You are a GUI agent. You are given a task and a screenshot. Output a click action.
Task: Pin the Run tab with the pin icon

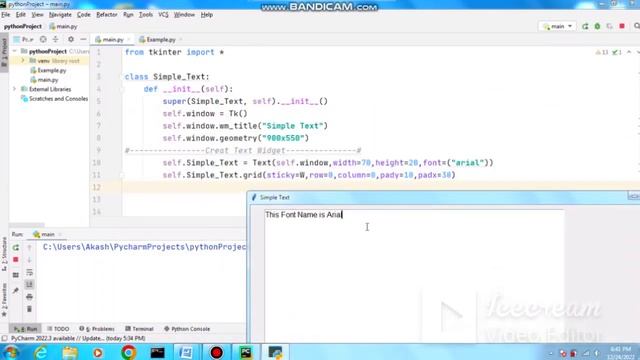click(16, 290)
